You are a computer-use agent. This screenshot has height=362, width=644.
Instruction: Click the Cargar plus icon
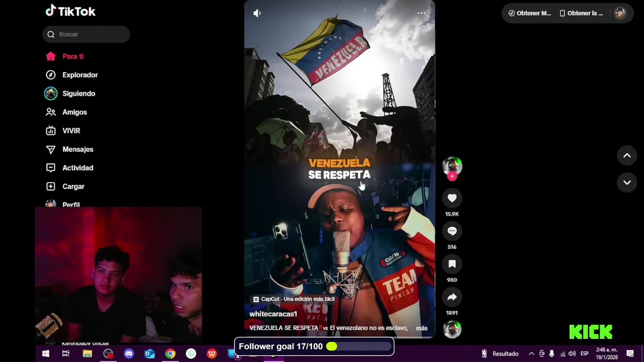(x=51, y=187)
